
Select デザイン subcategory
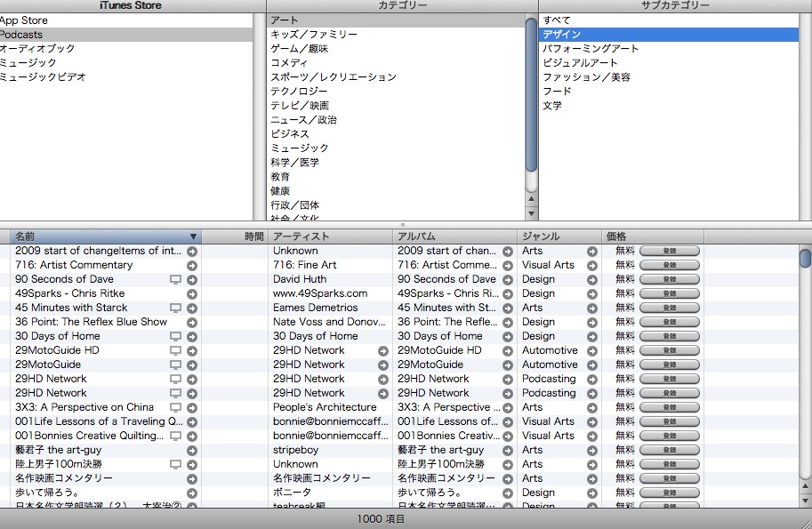pyautogui.click(x=669, y=34)
